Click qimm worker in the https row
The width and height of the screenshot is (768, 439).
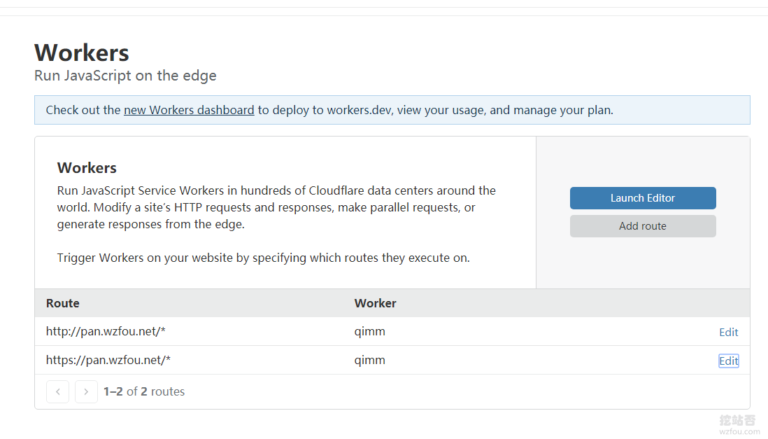[369, 361]
